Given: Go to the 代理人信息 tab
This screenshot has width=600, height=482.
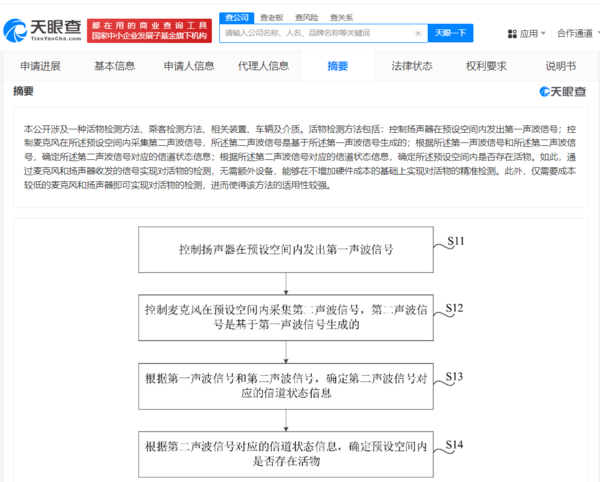Looking at the screenshot, I should pos(264,66).
